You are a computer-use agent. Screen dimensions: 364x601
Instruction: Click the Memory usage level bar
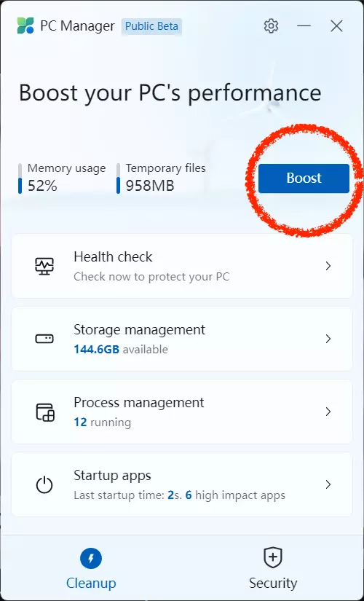pyautogui.click(x=20, y=178)
